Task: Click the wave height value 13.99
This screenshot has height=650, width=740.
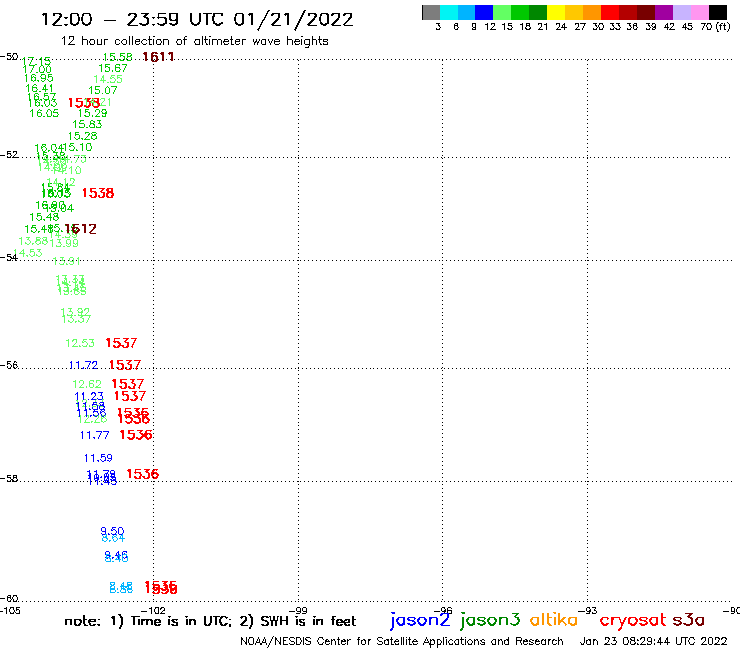Action: click(x=64, y=244)
